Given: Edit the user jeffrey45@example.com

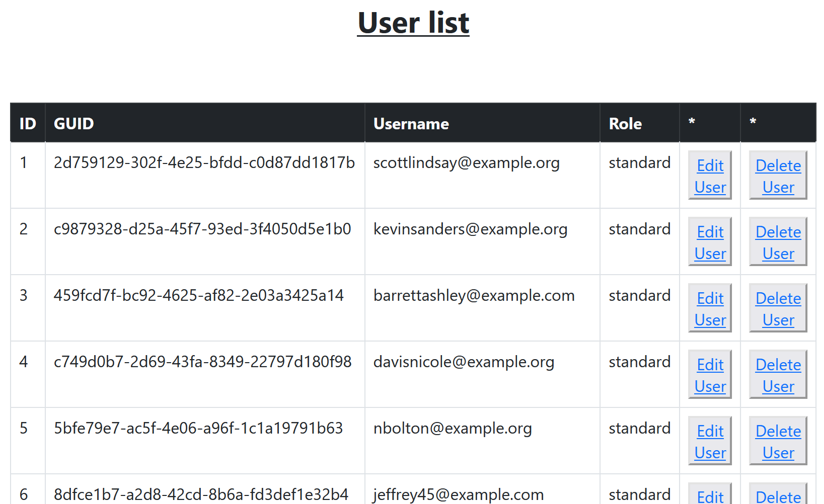Looking at the screenshot, I should (x=709, y=495).
